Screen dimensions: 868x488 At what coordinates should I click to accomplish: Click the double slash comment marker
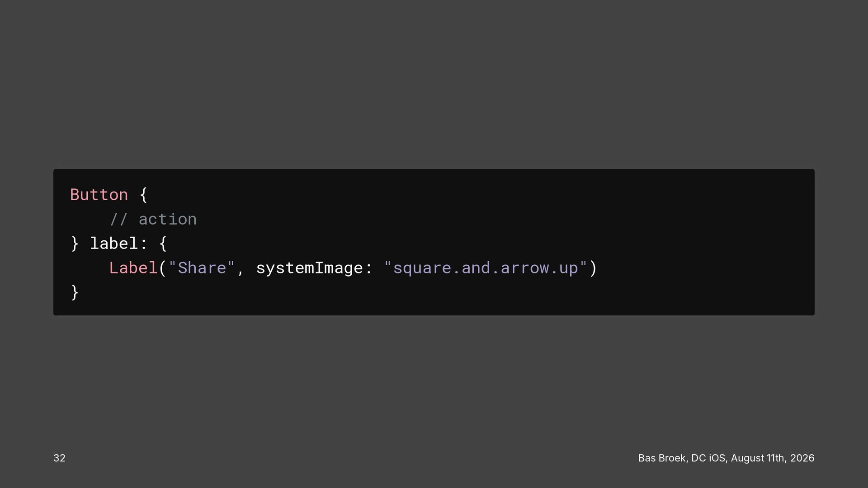click(119, 219)
